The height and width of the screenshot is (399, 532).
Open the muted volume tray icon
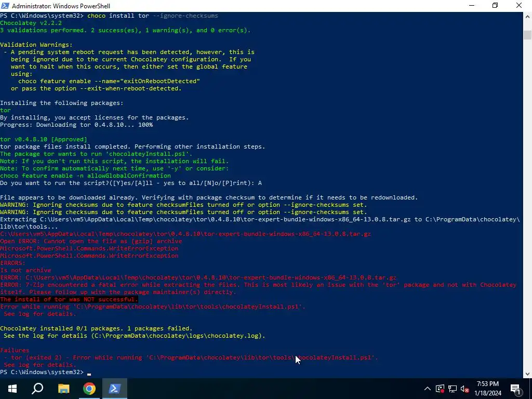[465, 389]
